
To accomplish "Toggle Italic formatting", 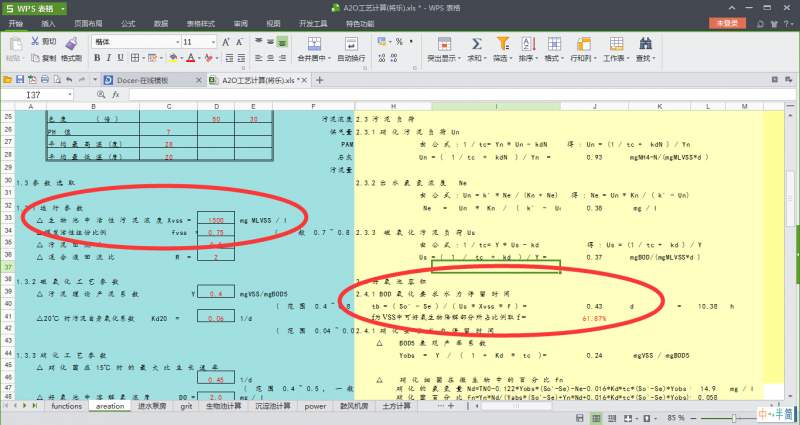I will pyautogui.click(x=109, y=58).
